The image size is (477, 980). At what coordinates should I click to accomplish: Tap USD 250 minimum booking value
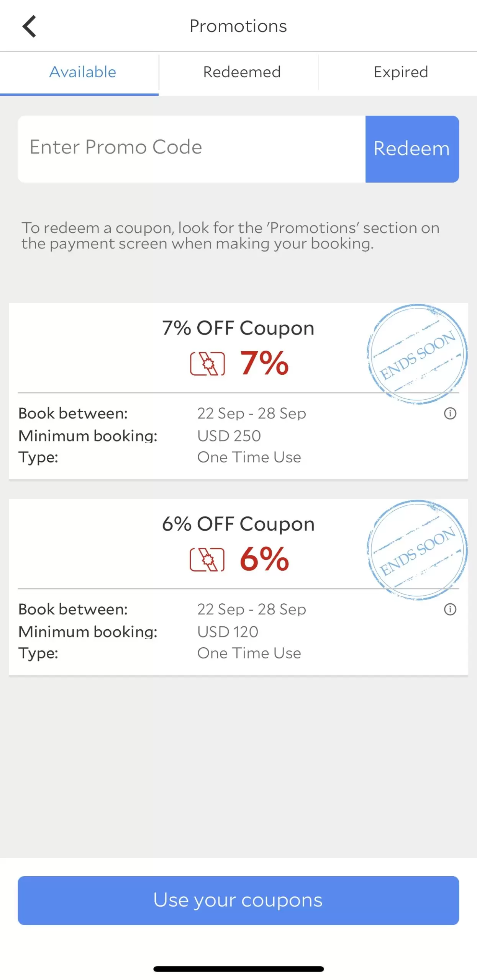[229, 436]
